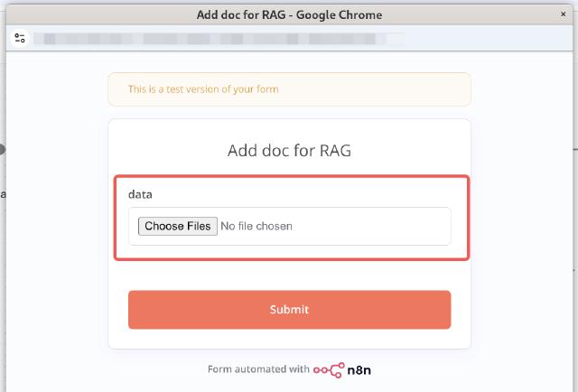Click the word "Submit" on the orange button
This screenshot has width=578, height=392.
[289, 310]
